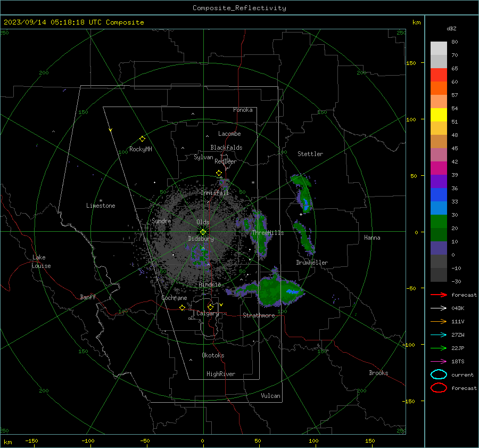
Task: Click the white 04DK arrow icon
Action: (x=439, y=308)
